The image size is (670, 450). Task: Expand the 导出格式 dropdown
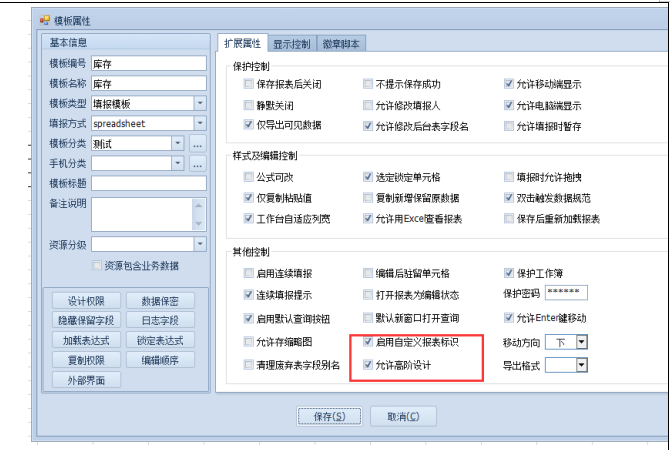(x=582, y=365)
